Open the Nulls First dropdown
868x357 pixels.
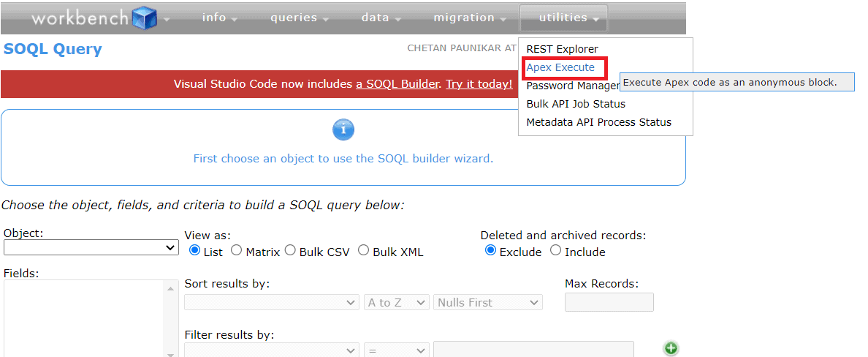coord(488,302)
